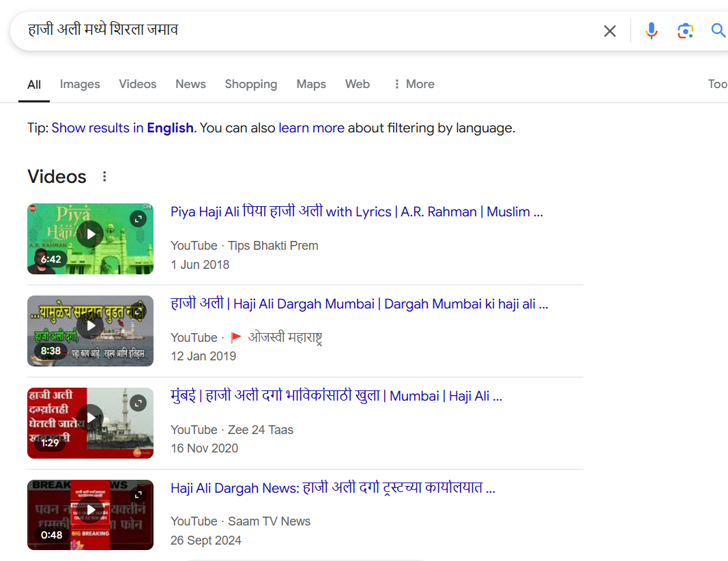
Task: Open the Tools option
Action: (x=717, y=84)
